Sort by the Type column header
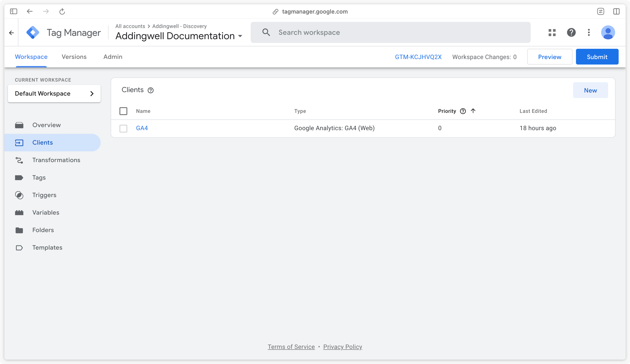Screen dimensions: 630x364 click(x=300, y=111)
